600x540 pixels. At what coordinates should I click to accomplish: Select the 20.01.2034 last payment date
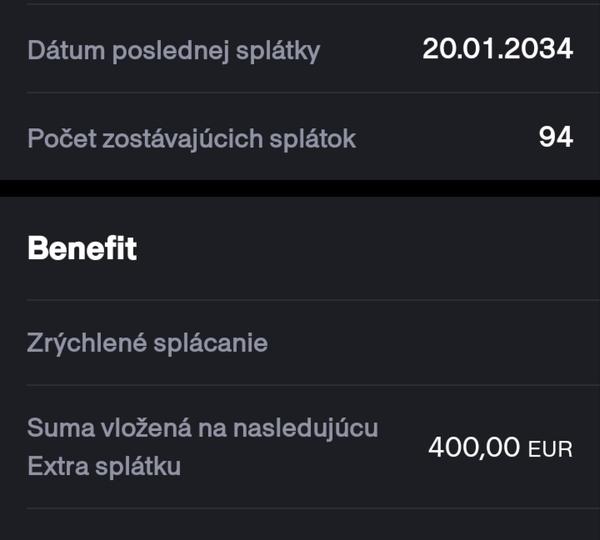pyautogui.click(x=497, y=49)
